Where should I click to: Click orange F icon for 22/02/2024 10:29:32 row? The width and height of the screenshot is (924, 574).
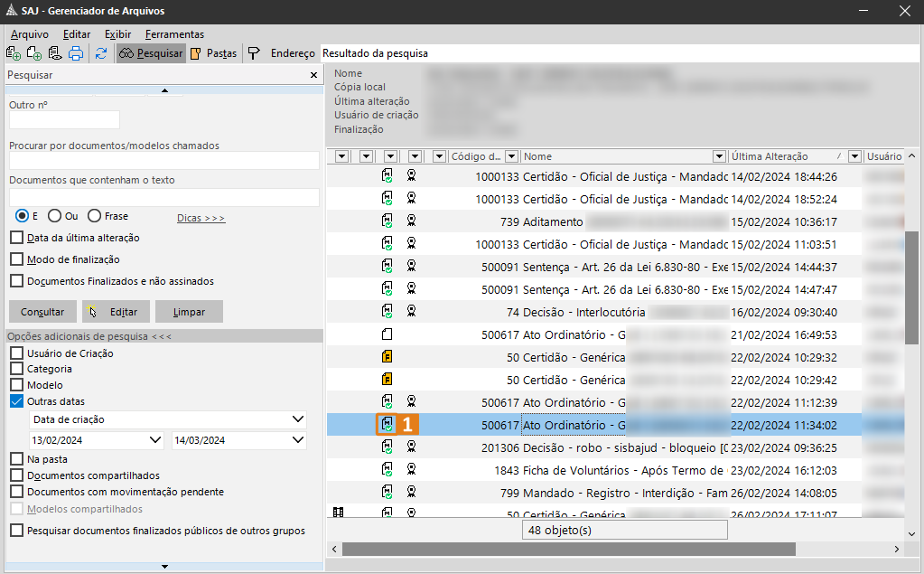[x=387, y=357]
